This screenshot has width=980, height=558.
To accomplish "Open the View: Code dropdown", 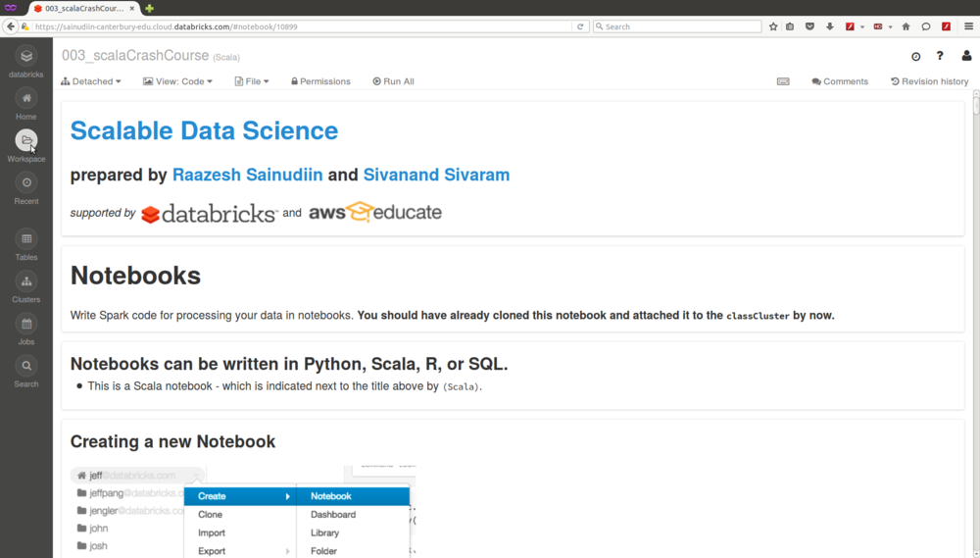I will tap(177, 81).
